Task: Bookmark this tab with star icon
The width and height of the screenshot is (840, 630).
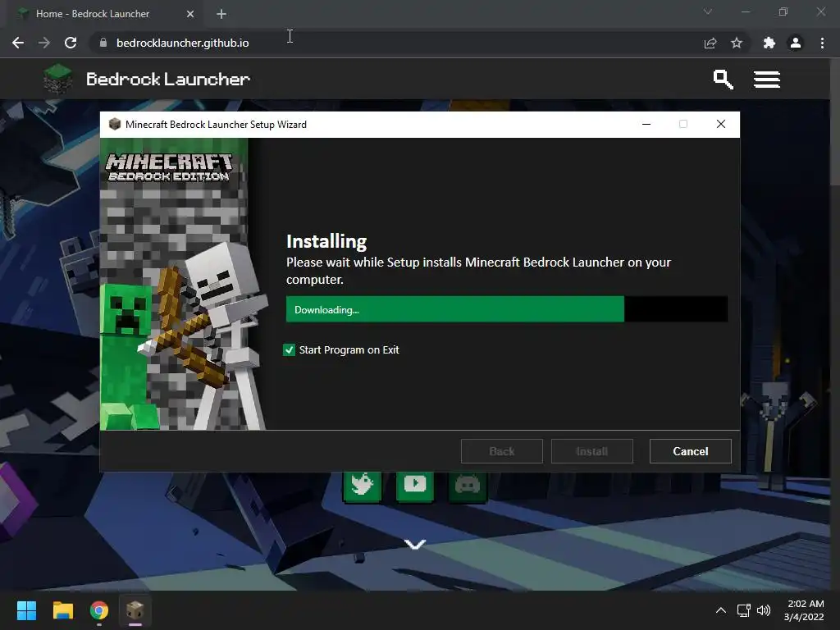Action: [x=737, y=43]
